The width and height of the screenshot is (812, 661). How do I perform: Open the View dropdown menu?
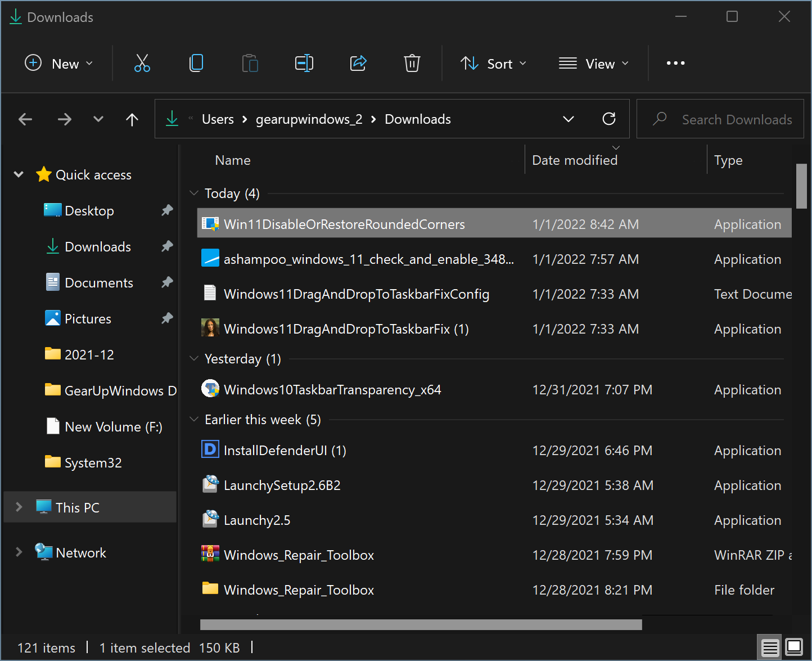click(593, 64)
